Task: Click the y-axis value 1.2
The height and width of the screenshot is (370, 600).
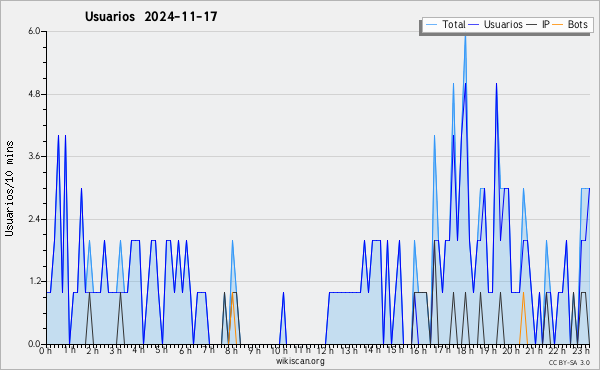Action: coord(34,282)
